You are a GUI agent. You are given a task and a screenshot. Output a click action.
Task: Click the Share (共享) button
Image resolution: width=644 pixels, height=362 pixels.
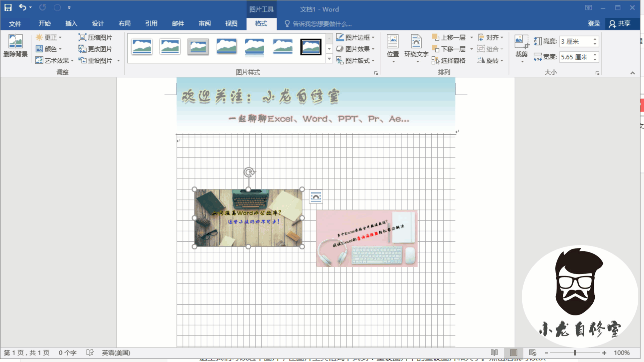(620, 23)
